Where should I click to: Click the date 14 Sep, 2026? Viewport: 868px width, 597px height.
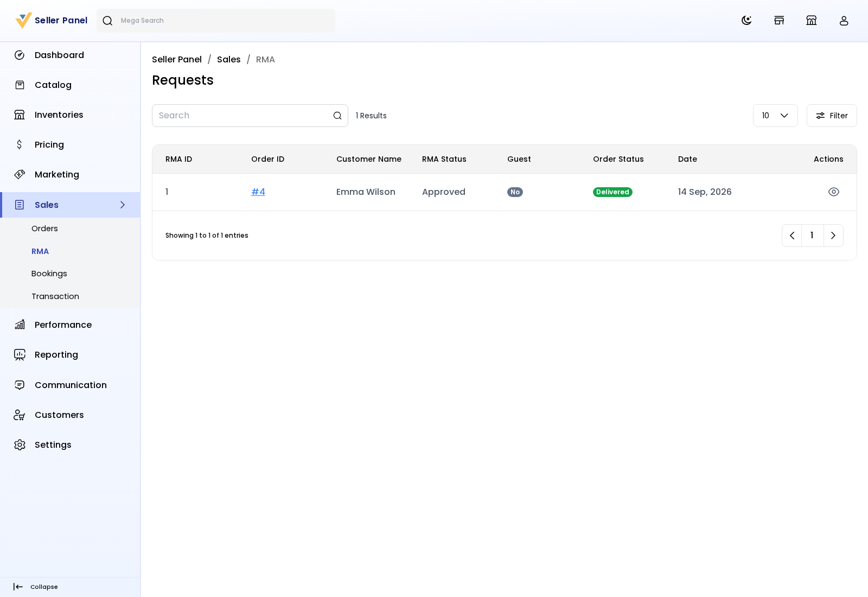coord(705,192)
